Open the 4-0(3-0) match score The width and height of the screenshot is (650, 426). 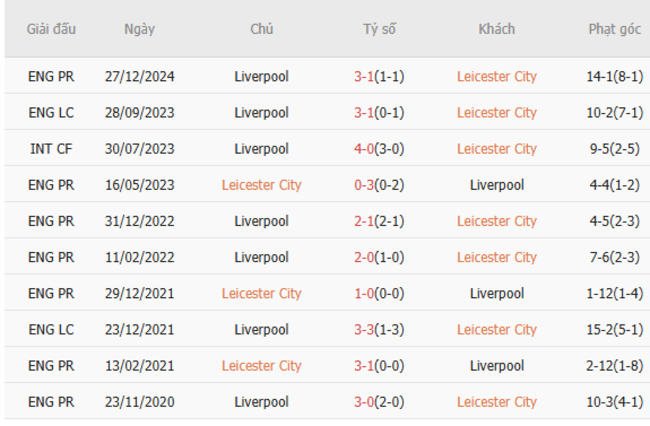coord(379,149)
